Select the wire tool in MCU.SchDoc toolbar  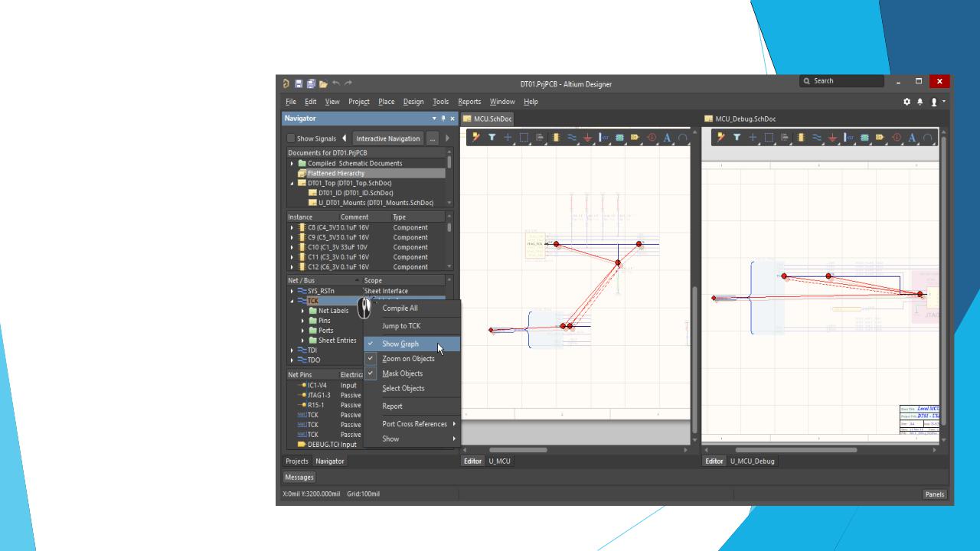[x=572, y=138]
